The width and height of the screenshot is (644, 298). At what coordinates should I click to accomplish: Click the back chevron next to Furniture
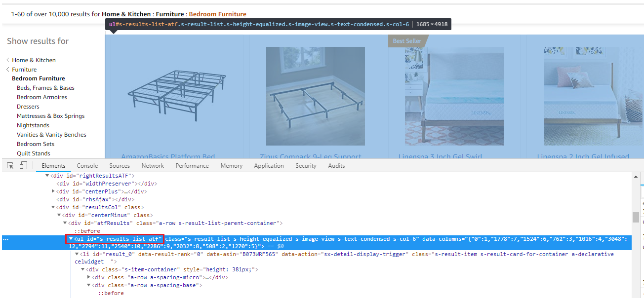[x=8, y=70]
